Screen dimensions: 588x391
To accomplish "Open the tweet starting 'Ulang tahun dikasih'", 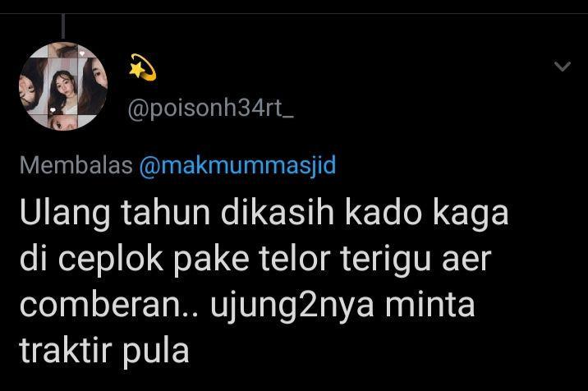I will click(264, 283).
